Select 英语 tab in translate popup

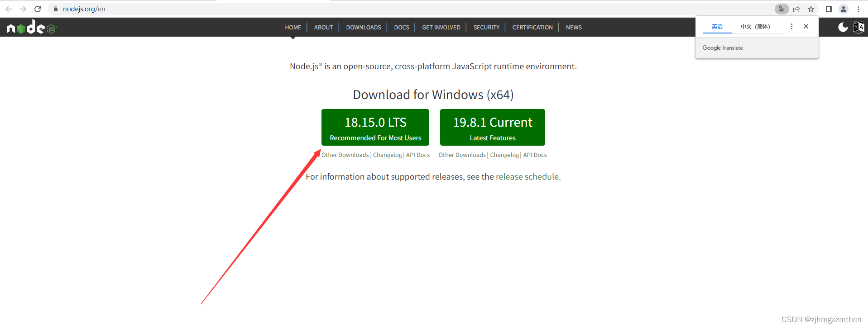point(717,27)
